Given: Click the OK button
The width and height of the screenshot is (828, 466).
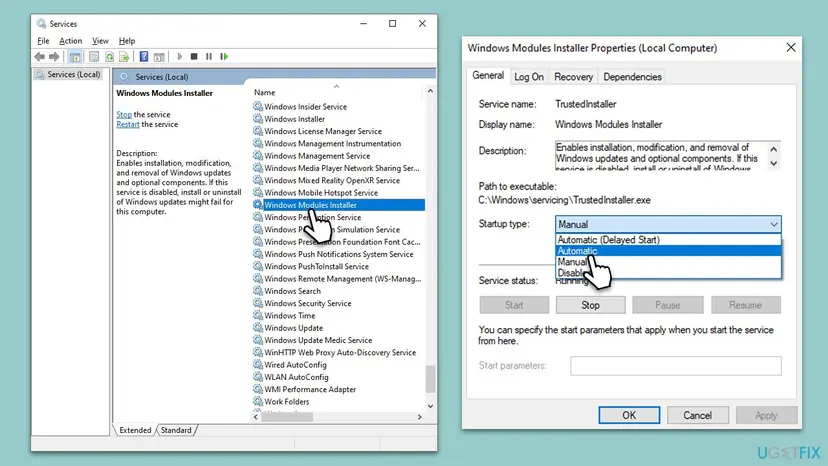Looking at the screenshot, I should tap(629, 415).
